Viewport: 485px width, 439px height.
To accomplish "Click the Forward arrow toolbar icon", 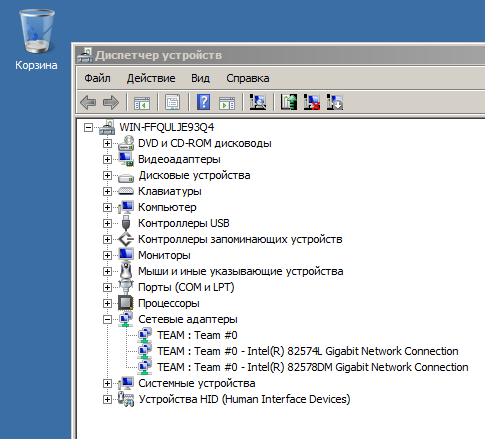I will pyautogui.click(x=111, y=102).
